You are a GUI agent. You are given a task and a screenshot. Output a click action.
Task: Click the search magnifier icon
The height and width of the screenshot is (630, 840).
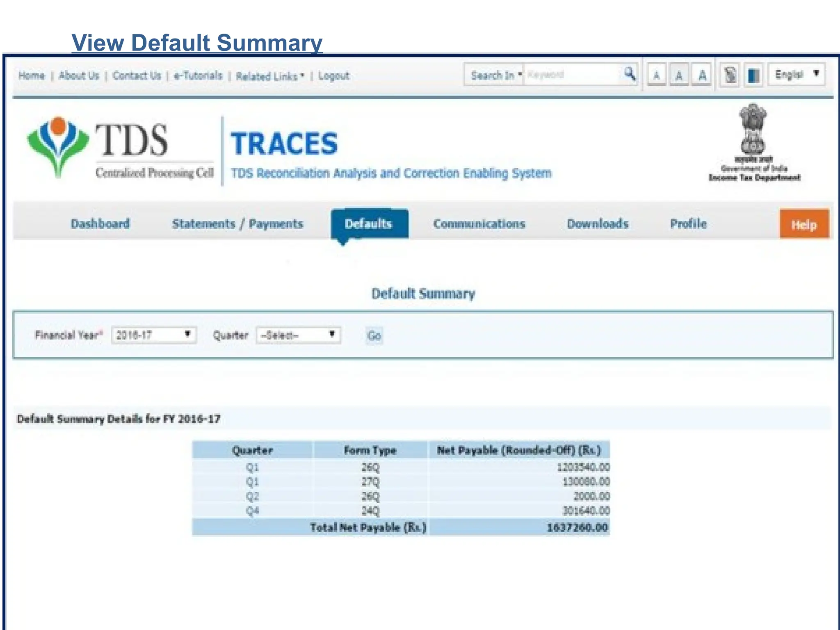[x=630, y=74]
